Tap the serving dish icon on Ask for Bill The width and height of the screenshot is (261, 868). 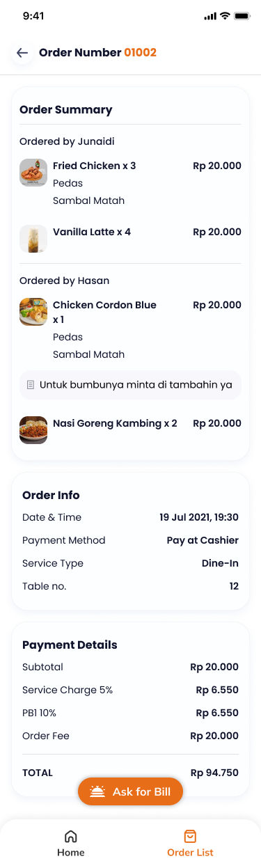pyautogui.click(x=97, y=791)
